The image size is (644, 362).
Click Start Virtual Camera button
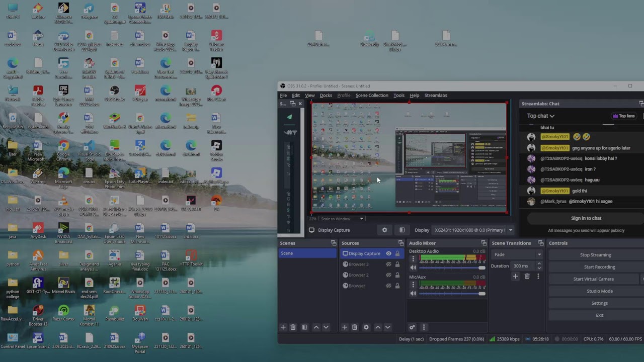coord(594,279)
